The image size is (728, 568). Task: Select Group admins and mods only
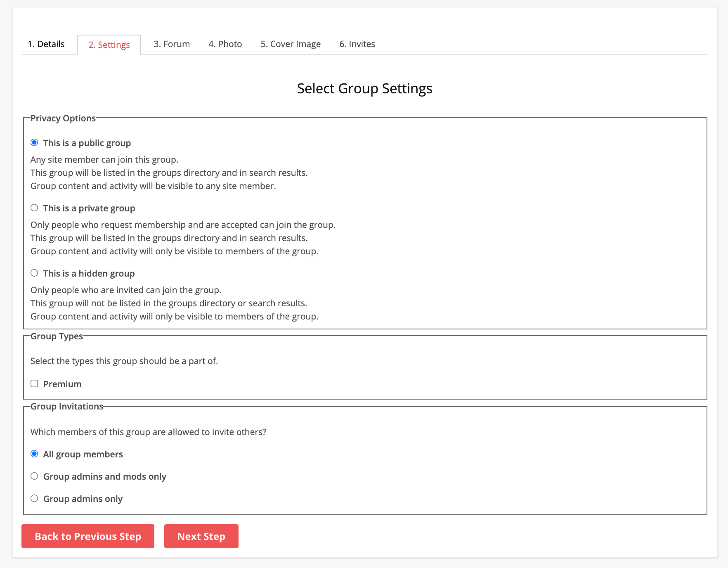34,476
